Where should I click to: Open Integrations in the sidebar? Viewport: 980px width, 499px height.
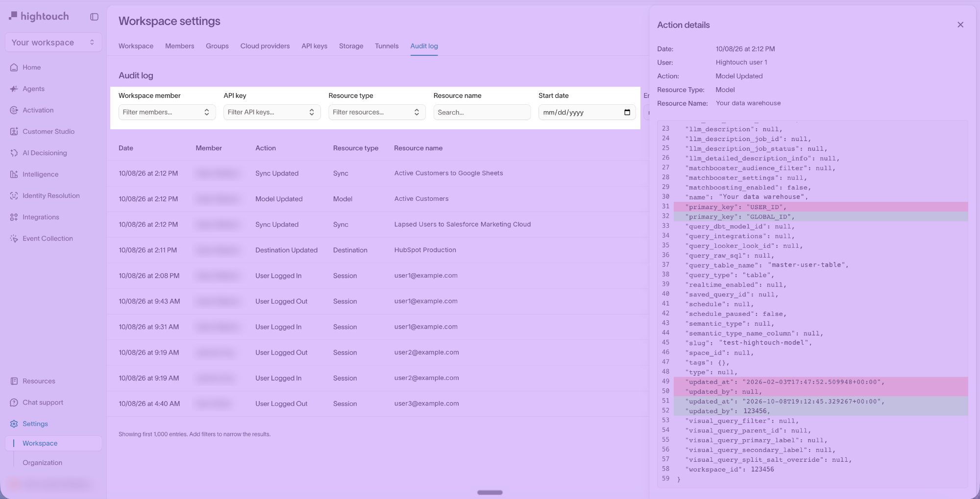[53, 217]
